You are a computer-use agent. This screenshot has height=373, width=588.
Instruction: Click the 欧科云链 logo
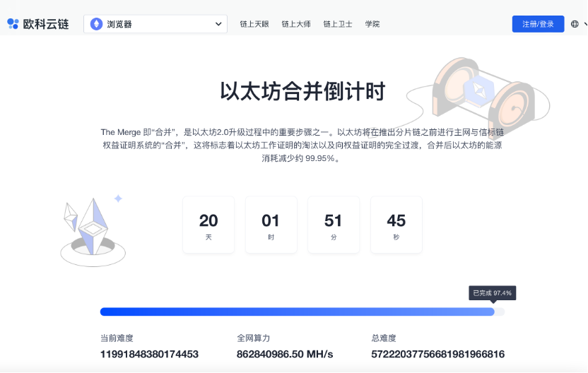[38, 24]
